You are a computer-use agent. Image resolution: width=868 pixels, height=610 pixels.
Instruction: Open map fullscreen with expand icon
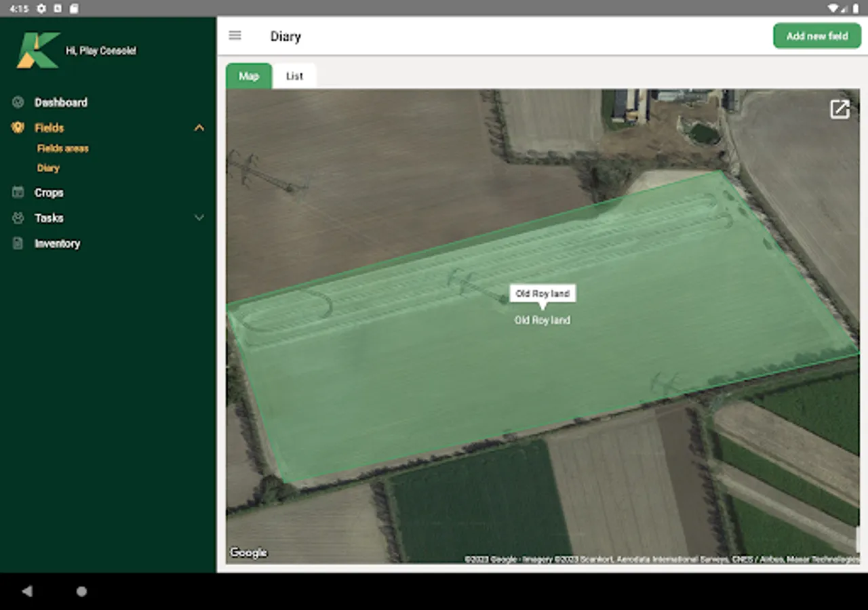[840, 109]
